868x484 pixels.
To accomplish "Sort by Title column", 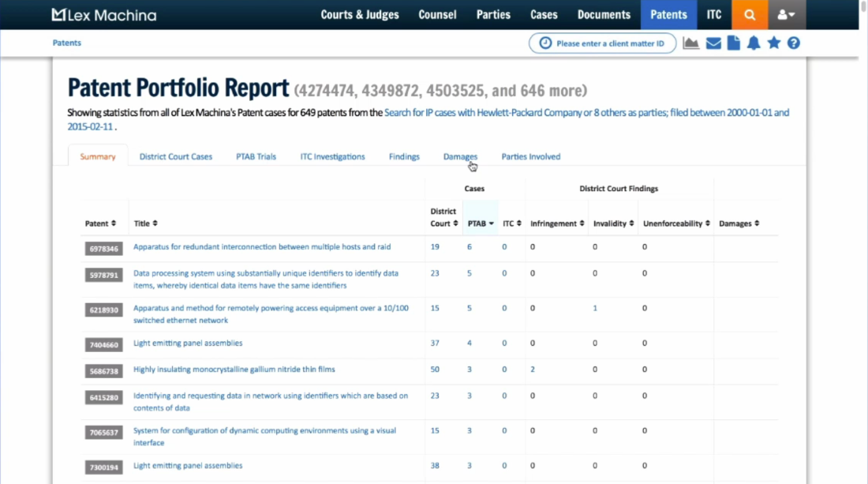I will [x=146, y=223].
